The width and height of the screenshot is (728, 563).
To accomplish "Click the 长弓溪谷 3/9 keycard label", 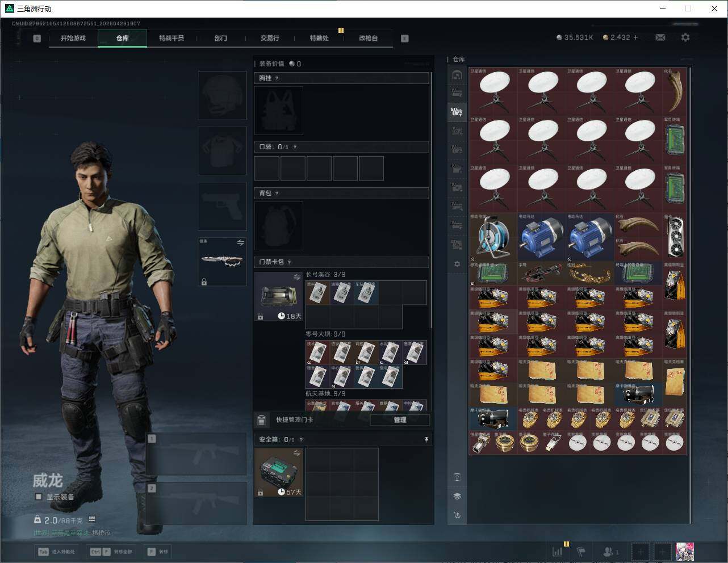I will [325, 275].
